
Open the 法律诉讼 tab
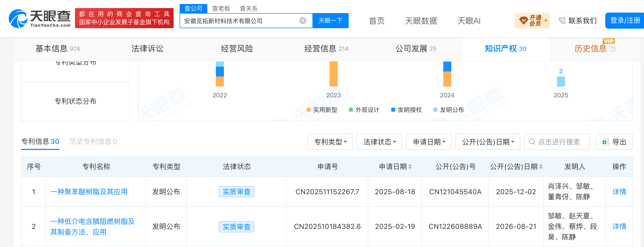tap(147, 49)
